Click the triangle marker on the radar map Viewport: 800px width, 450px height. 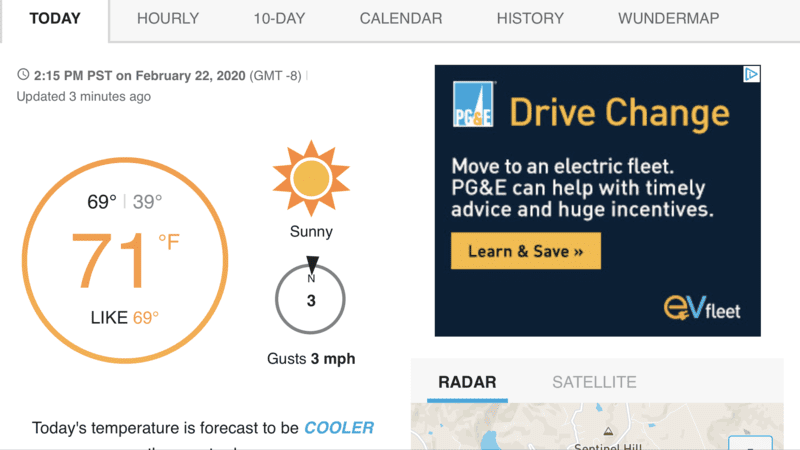point(608,431)
